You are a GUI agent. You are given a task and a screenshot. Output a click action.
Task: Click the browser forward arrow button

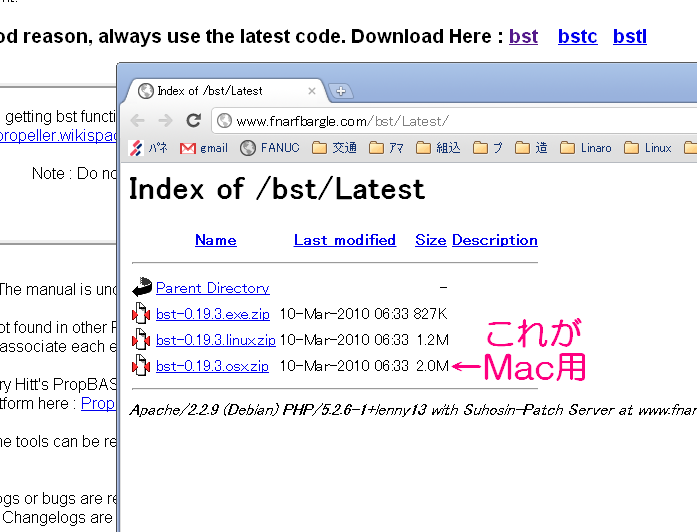coord(165,120)
